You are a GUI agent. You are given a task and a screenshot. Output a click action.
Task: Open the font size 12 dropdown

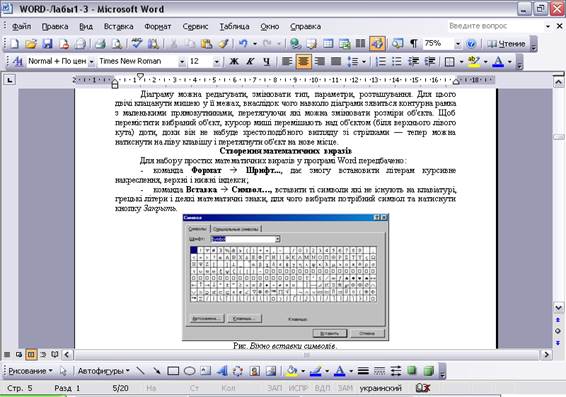click(x=217, y=62)
